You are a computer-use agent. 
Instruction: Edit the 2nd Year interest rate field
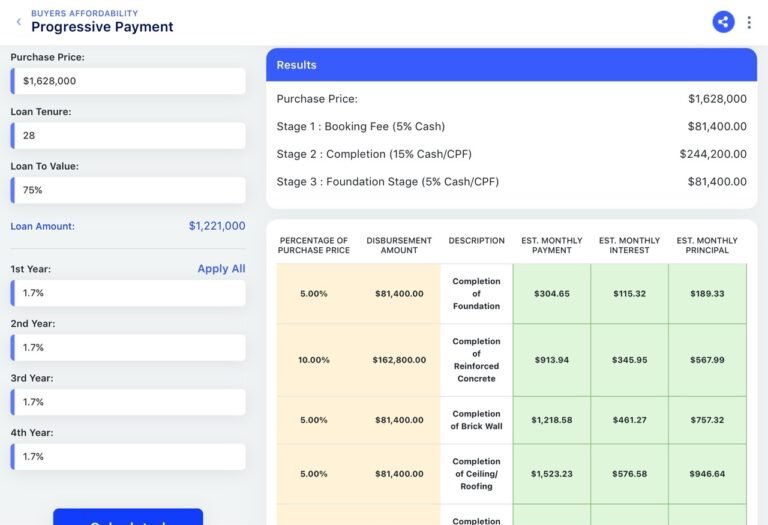[x=128, y=347]
